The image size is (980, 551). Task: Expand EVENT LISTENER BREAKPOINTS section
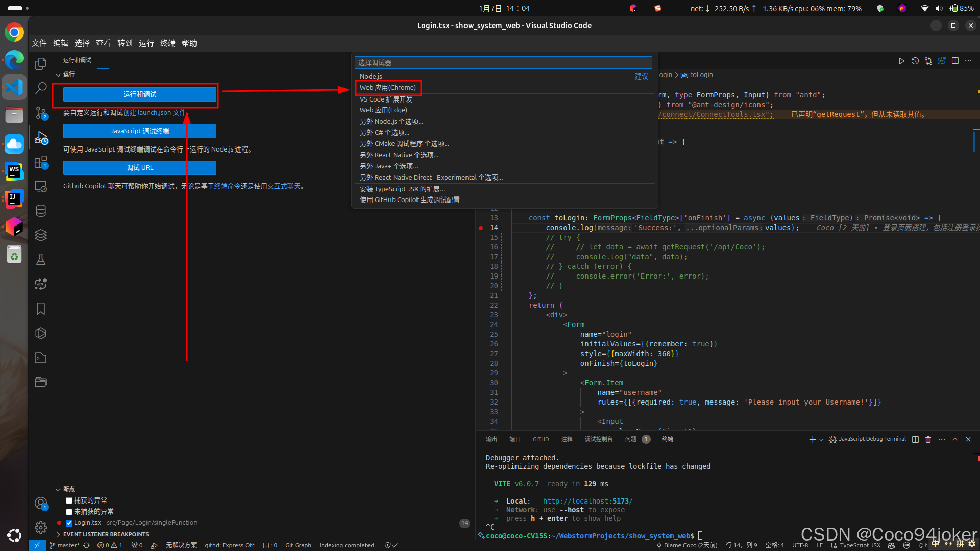click(58, 534)
